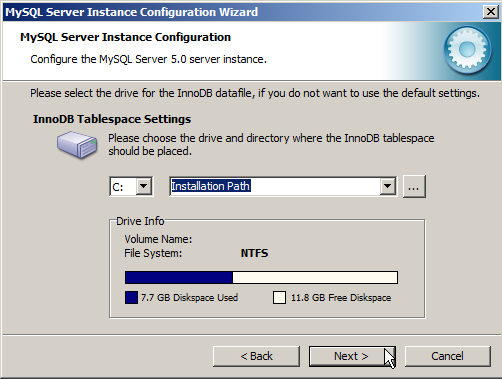Click '7.7 GB Diskspace Used' text
The width and height of the screenshot is (502, 379).
189,297
